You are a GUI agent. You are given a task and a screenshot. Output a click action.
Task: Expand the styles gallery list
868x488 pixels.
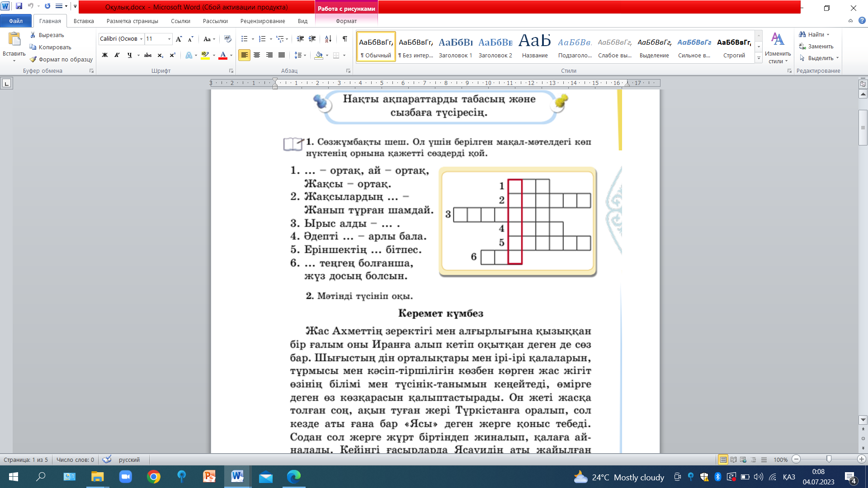click(759, 59)
